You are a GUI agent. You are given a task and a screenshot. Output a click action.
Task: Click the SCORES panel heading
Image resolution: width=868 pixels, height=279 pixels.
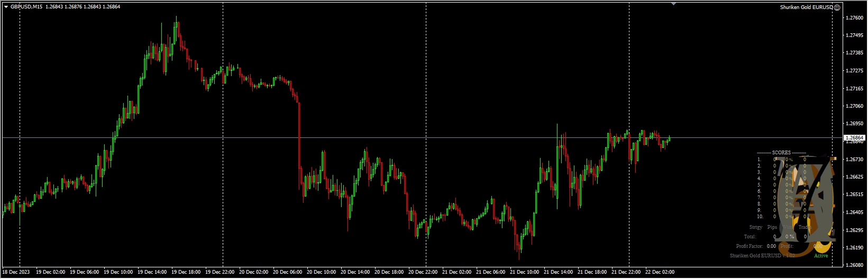coord(781,153)
